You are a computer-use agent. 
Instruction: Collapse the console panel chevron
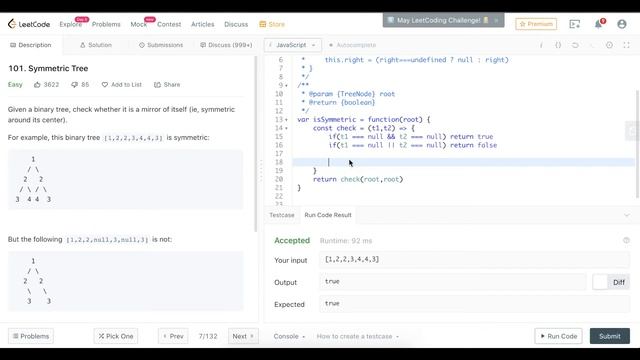[x=627, y=215]
